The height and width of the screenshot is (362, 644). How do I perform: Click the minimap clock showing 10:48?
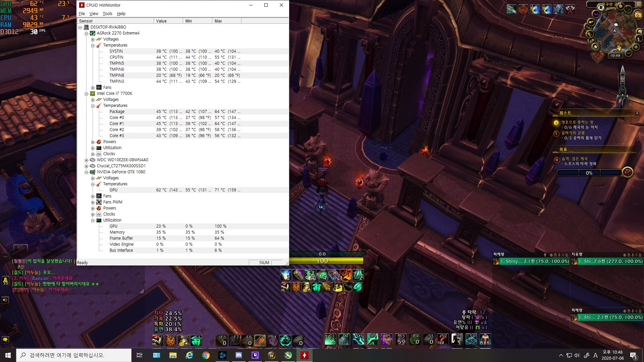tap(615, 56)
